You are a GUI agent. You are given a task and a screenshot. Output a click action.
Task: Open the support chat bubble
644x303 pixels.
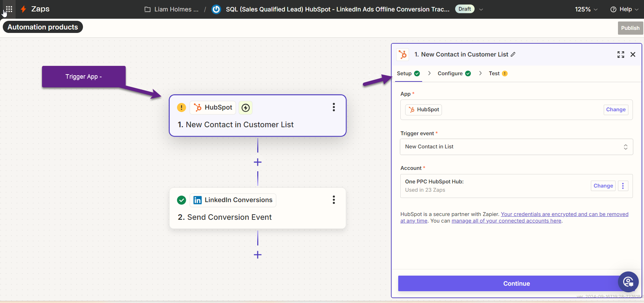click(x=628, y=282)
